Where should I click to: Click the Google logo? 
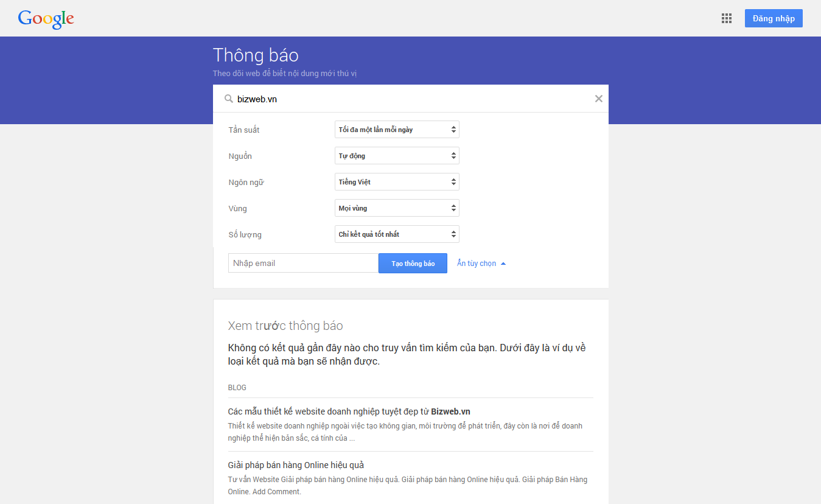click(x=46, y=19)
